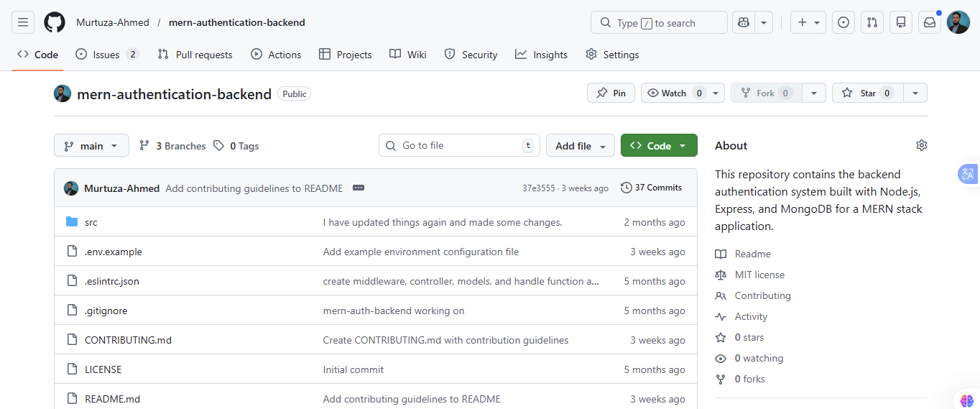The width and height of the screenshot is (980, 409).
Task: Open the Contributing link in About
Action: point(753,295)
